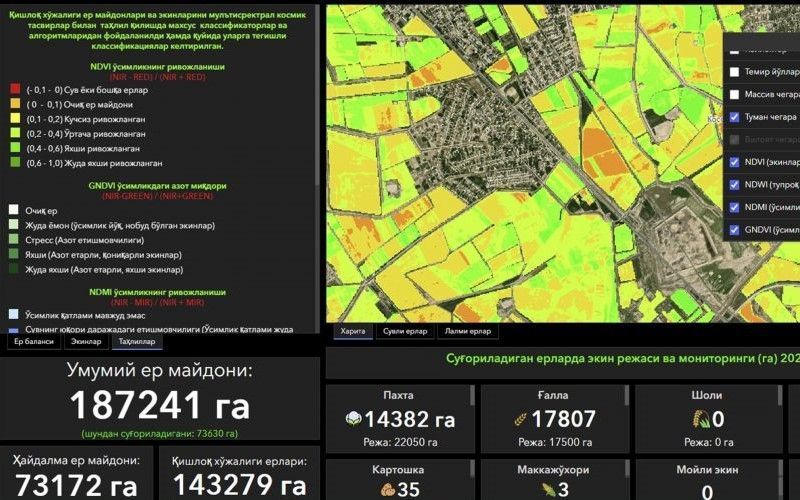Click the Қишлоқ хўжалиги ерлари 143279 га value

(239, 485)
